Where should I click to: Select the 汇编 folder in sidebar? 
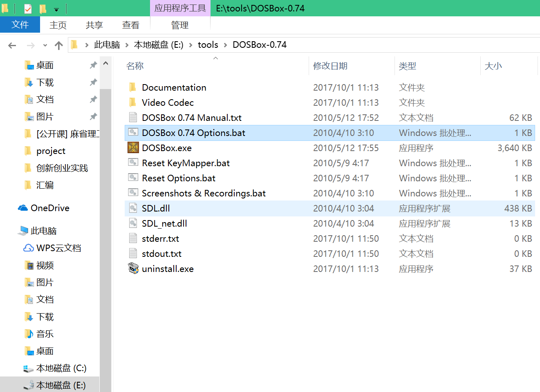pos(45,185)
